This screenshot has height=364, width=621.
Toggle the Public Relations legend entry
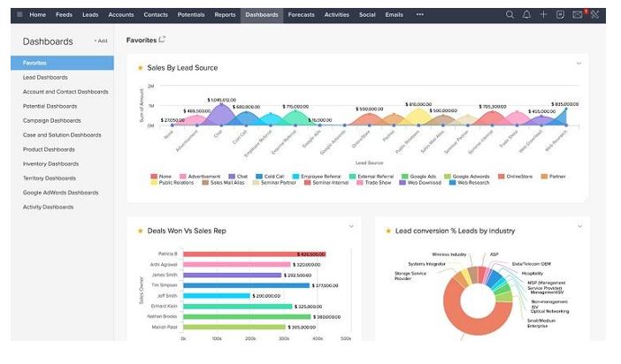(172, 183)
